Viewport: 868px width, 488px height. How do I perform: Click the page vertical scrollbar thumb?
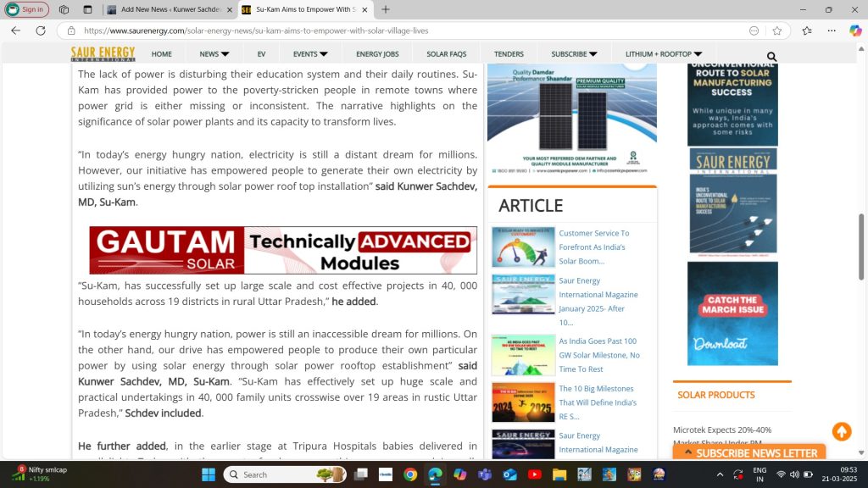[x=861, y=247]
